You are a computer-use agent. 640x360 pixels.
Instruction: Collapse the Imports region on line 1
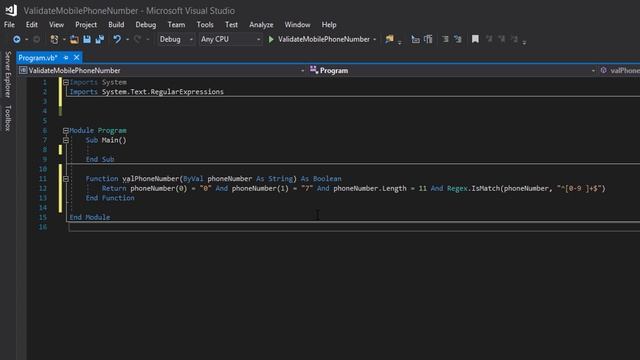(66, 82)
